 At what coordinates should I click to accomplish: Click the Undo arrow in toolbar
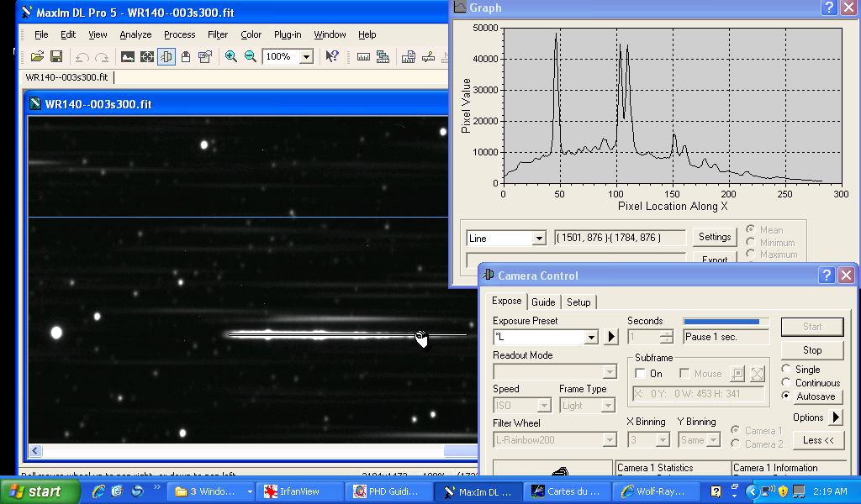pos(82,56)
